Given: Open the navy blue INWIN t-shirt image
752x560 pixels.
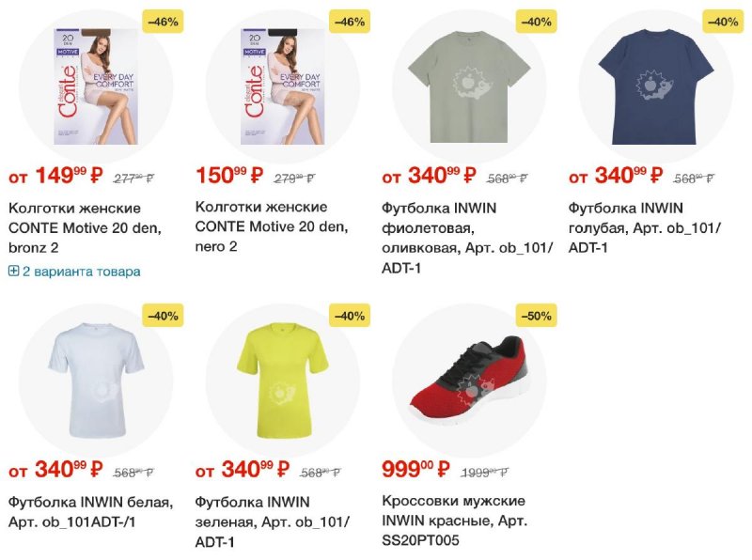Looking at the screenshot, I should click(x=656, y=86).
